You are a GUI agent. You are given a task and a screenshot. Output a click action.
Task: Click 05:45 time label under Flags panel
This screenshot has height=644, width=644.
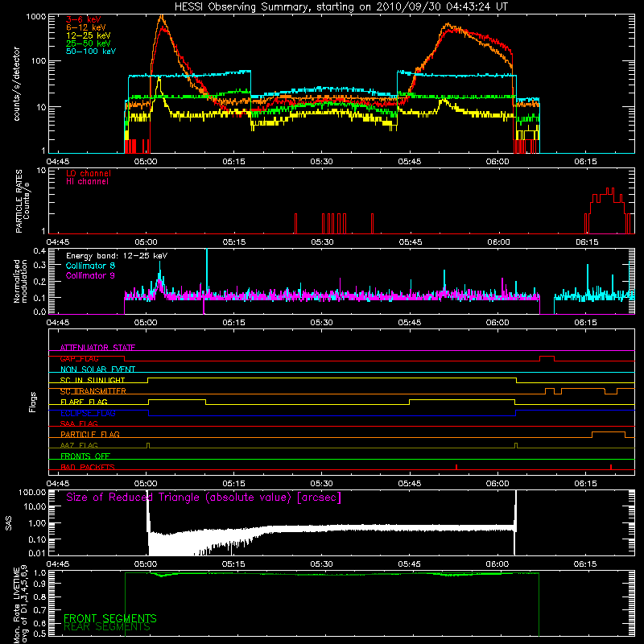410,484
